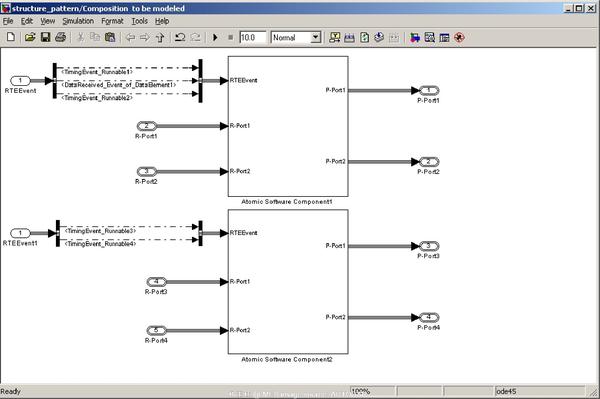Click the toolbar icon with colored blocks and blue arrow

click(415, 37)
